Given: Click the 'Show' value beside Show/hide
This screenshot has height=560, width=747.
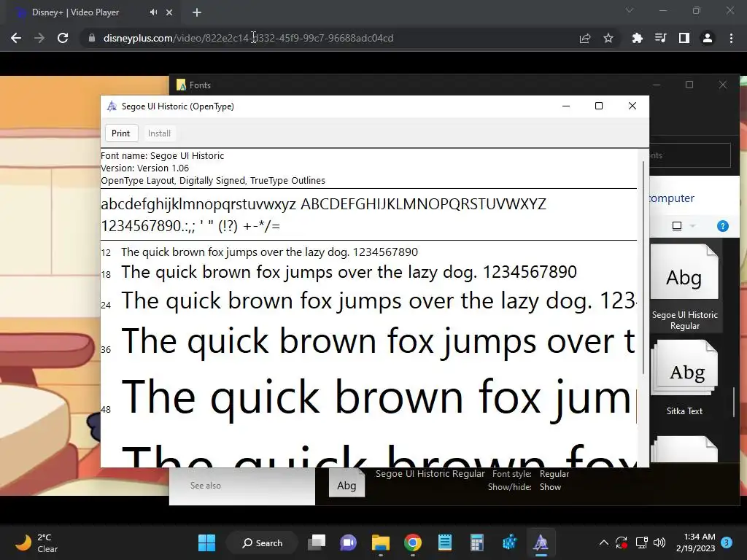Looking at the screenshot, I should pos(550,487).
